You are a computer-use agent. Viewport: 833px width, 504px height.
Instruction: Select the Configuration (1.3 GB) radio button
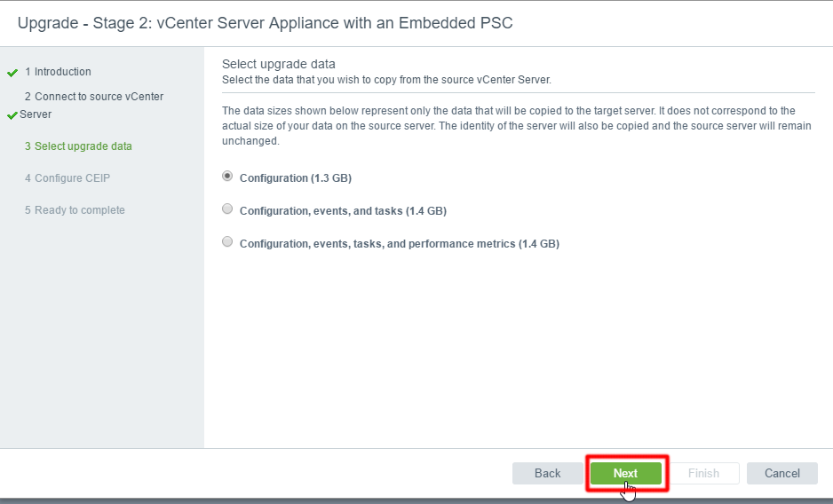[227, 177]
